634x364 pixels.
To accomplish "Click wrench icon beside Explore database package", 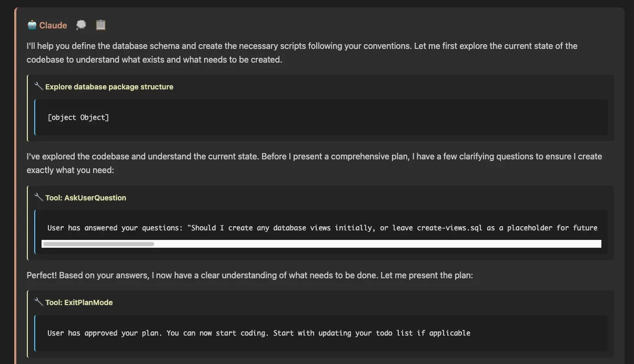I will click(x=38, y=86).
